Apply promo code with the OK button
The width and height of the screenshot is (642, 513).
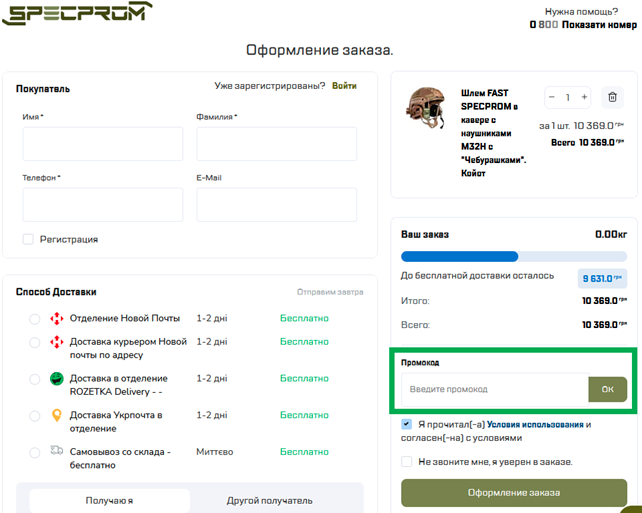coord(608,389)
